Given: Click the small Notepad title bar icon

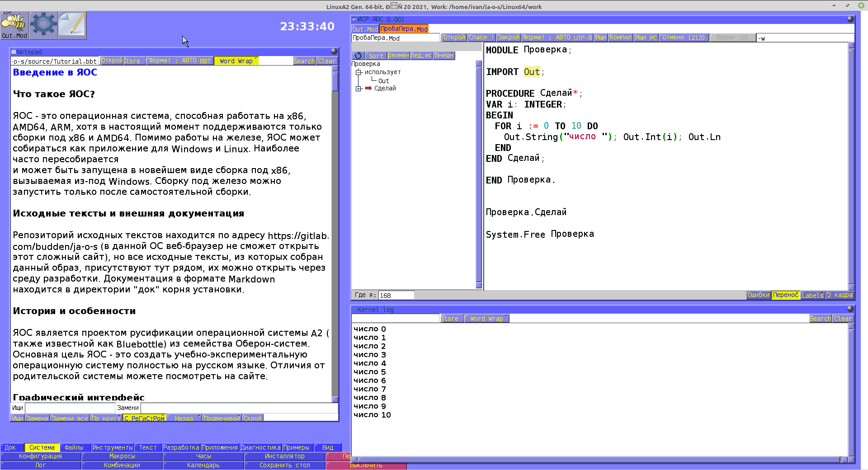Looking at the screenshot, I should tap(14, 52).
